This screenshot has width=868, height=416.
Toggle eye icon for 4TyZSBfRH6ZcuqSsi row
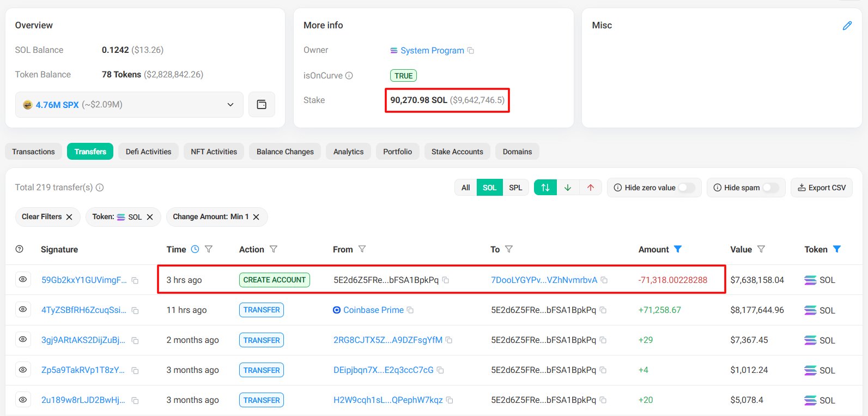23,309
